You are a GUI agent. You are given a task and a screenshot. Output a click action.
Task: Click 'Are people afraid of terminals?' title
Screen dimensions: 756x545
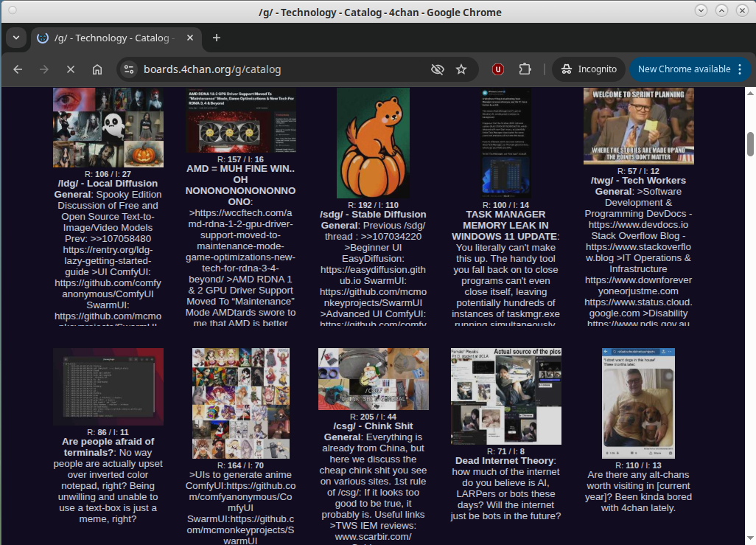pyautogui.click(x=108, y=447)
